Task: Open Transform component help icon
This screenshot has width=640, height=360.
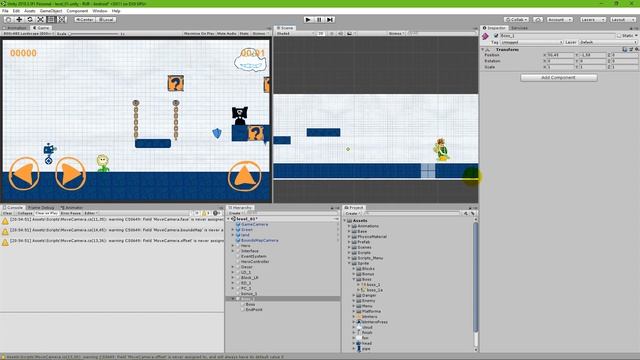Action: [624, 49]
